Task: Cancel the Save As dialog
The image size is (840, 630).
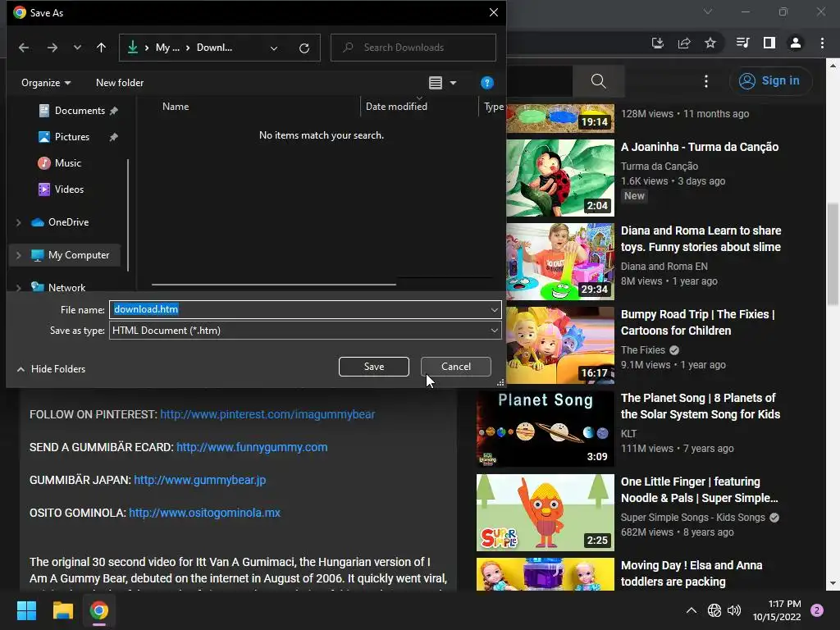Action: pyautogui.click(x=456, y=367)
